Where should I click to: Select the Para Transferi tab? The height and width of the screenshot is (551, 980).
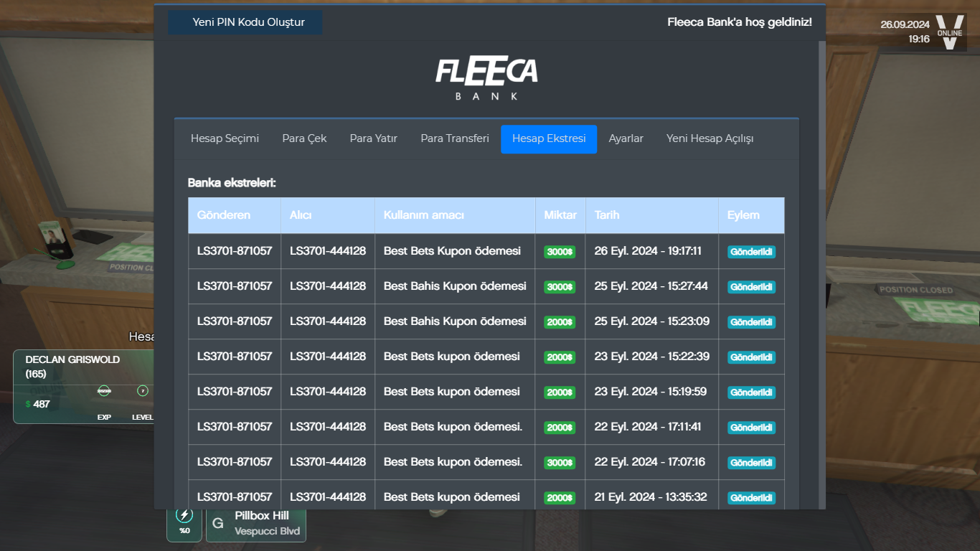point(455,138)
